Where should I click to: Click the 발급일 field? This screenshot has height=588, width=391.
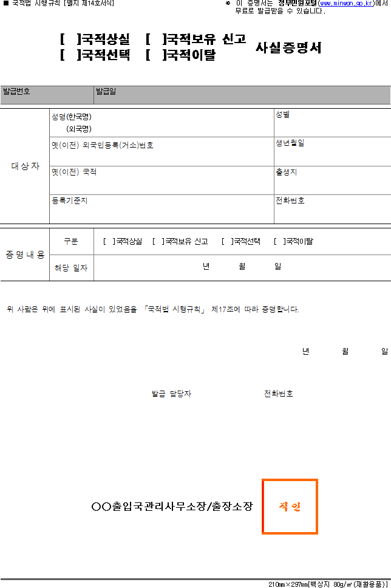[x=242, y=95]
